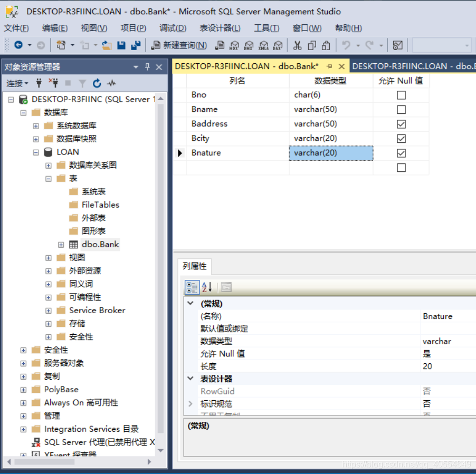Expand the dbo.Bank table node

[x=61, y=245]
